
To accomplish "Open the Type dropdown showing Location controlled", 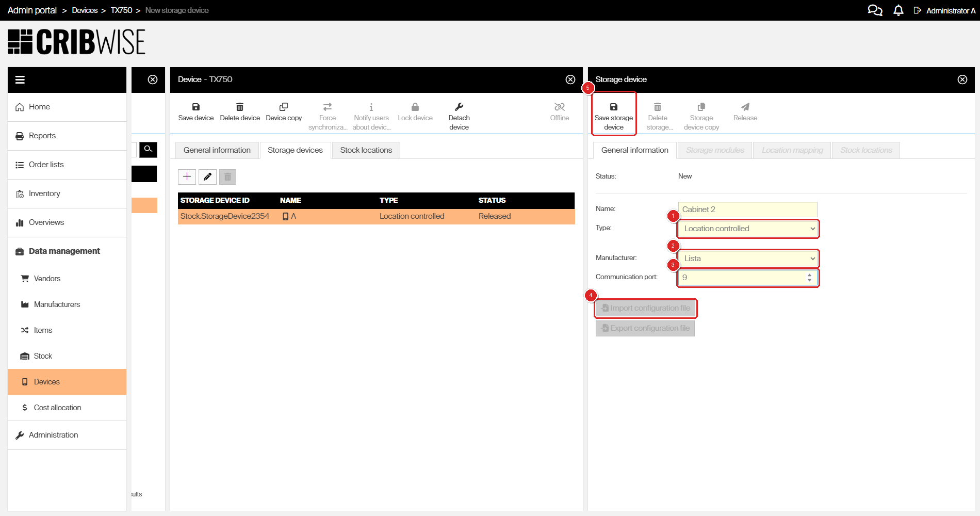I will (748, 229).
